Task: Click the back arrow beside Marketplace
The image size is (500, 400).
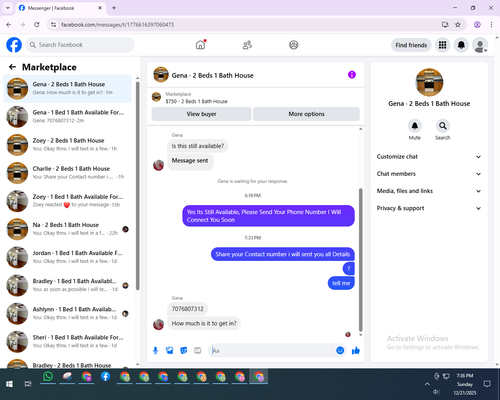Action: 12,67
